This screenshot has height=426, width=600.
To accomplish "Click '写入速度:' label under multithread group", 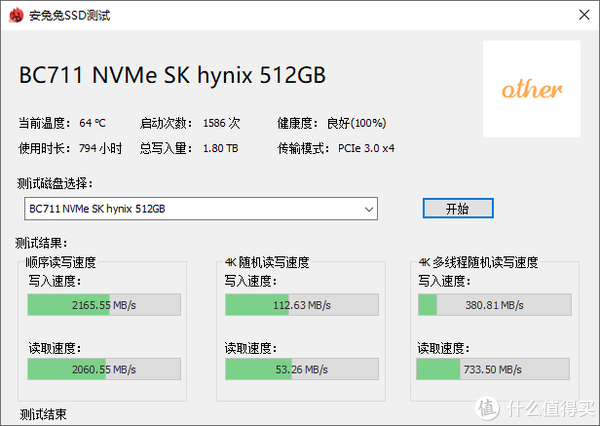I will (444, 281).
